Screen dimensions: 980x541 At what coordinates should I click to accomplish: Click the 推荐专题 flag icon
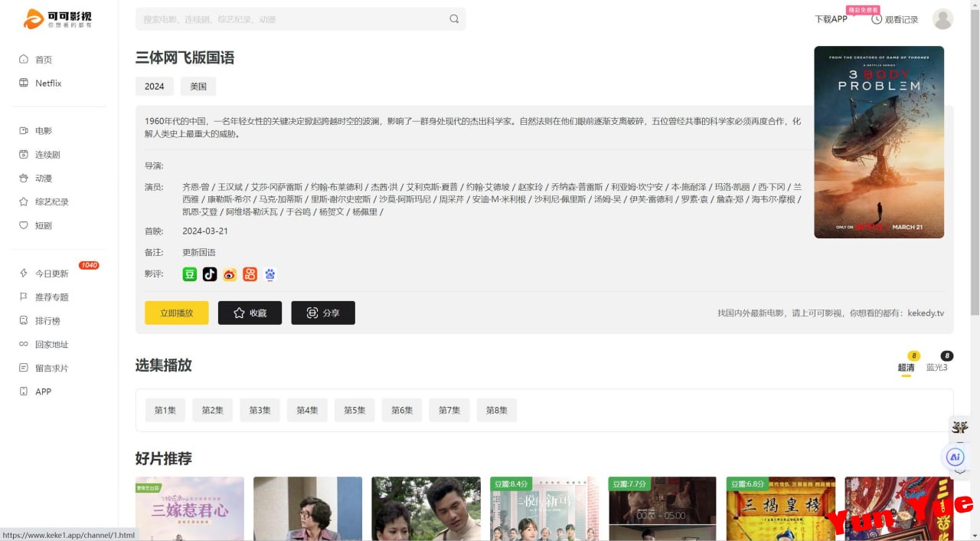pos(24,297)
